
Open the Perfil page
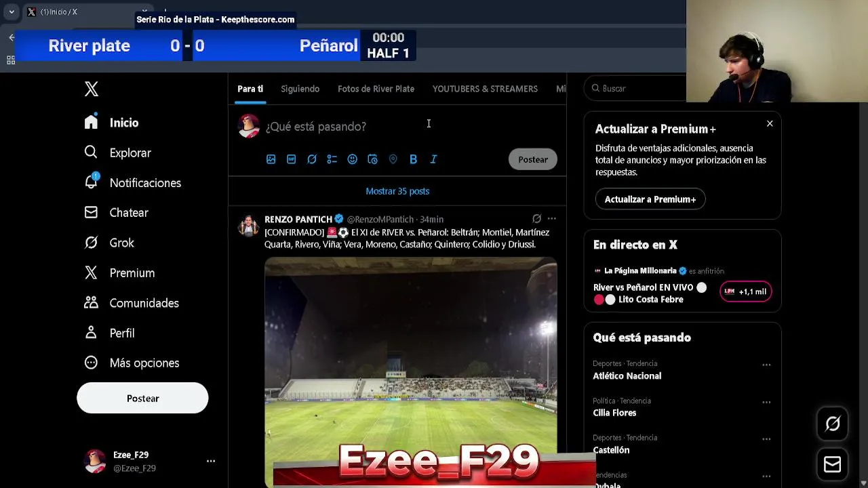108,333
